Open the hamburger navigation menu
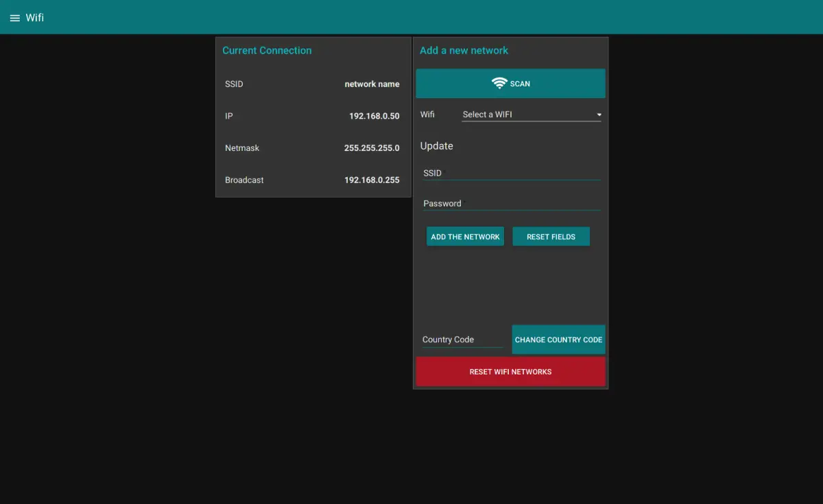This screenshot has width=823, height=504. click(x=14, y=18)
